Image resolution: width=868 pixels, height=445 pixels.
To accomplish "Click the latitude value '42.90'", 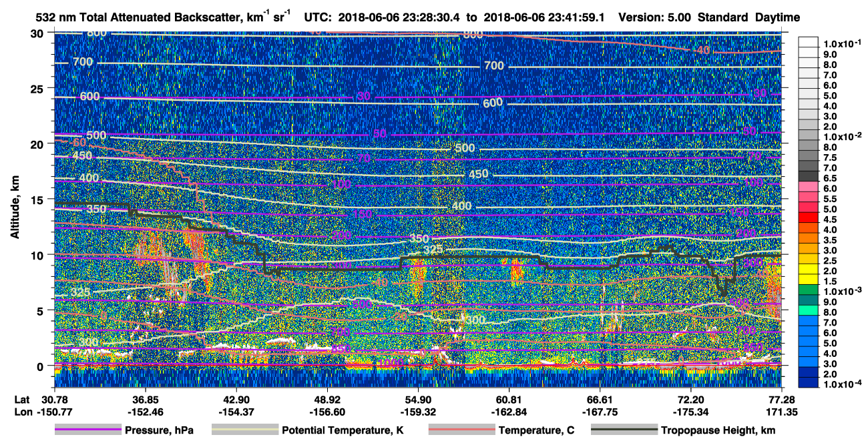I will tap(236, 399).
